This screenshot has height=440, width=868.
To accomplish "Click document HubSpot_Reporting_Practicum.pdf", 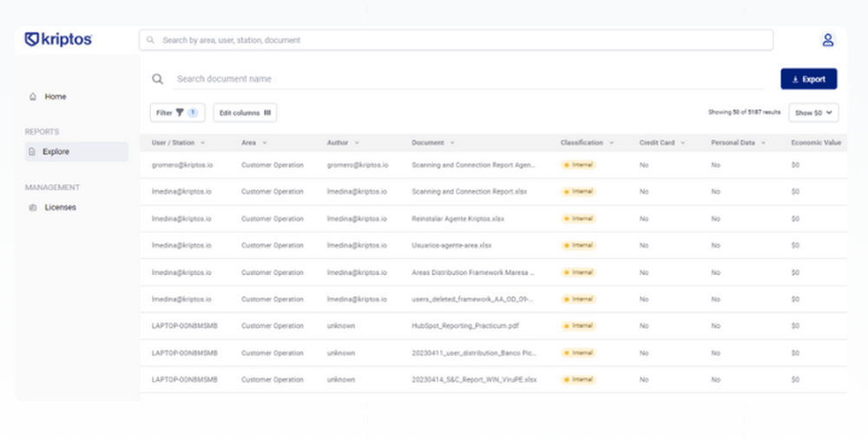I will pos(465,325).
